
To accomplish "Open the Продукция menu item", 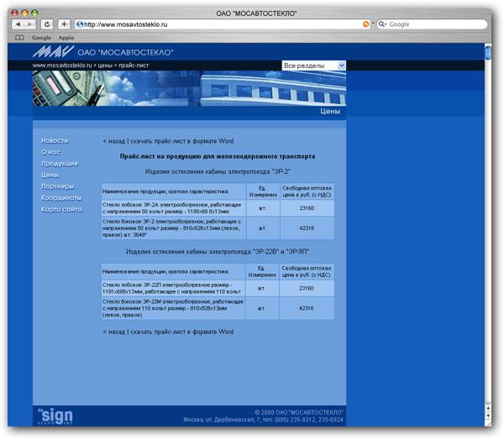I will pyautogui.click(x=60, y=164).
